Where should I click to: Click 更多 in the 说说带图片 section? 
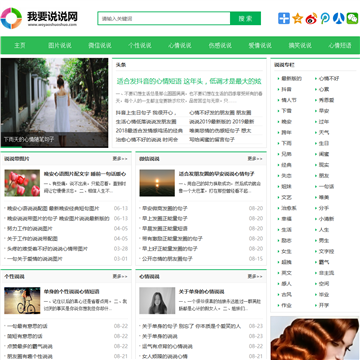coord(120,159)
